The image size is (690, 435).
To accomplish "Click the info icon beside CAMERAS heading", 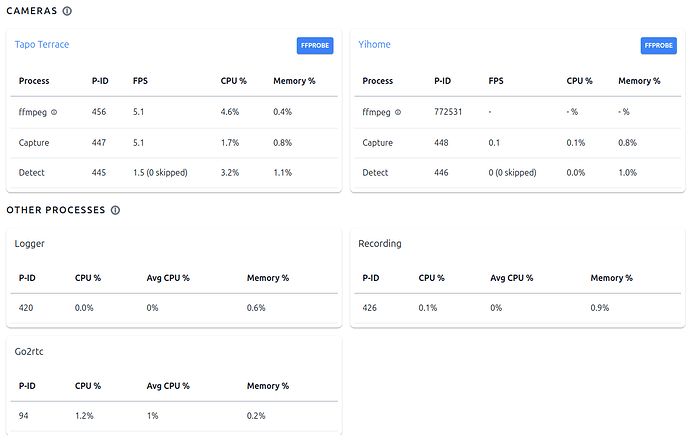I will click(67, 11).
